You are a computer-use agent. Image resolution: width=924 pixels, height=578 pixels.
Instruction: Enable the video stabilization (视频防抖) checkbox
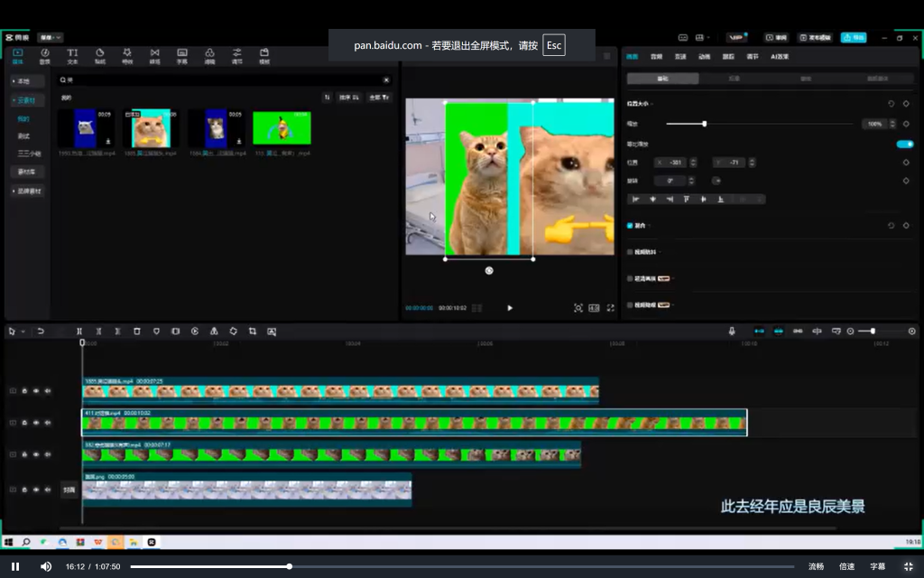tap(630, 252)
